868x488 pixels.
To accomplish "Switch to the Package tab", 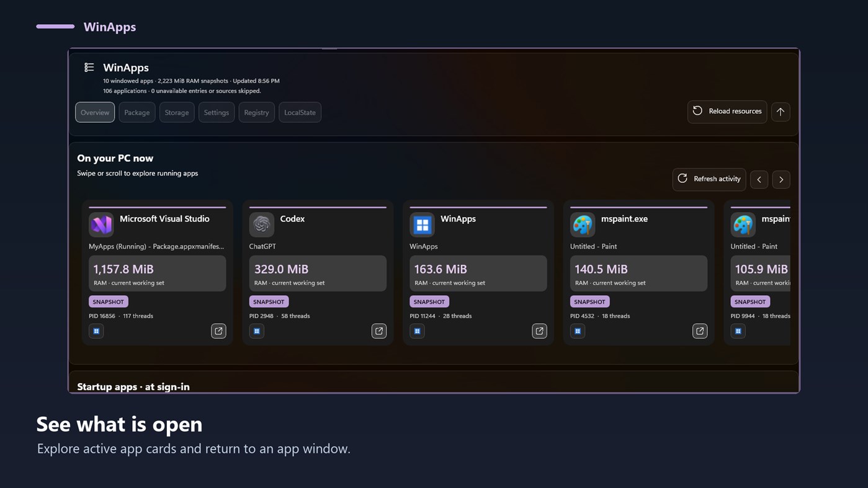I will [137, 112].
